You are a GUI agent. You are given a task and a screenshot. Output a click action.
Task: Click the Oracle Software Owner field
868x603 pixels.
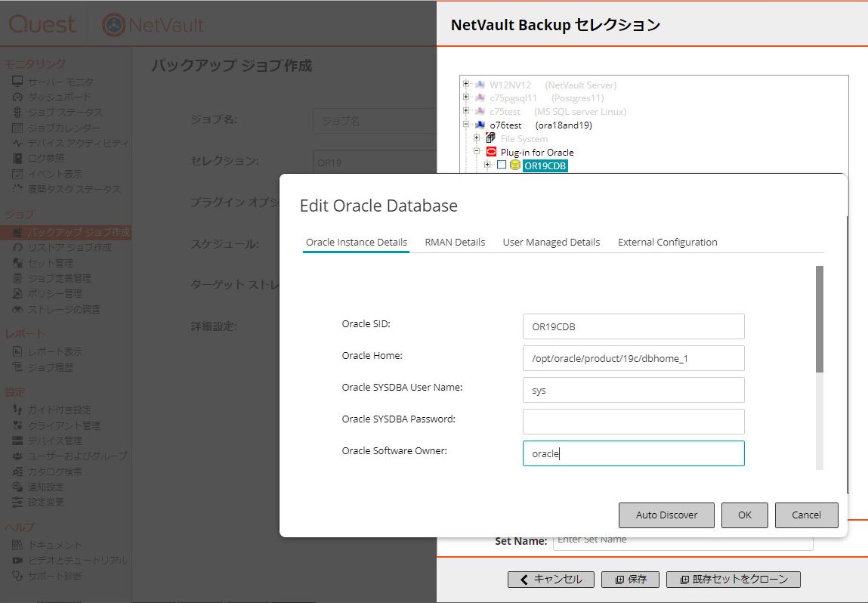click(633, 453)
